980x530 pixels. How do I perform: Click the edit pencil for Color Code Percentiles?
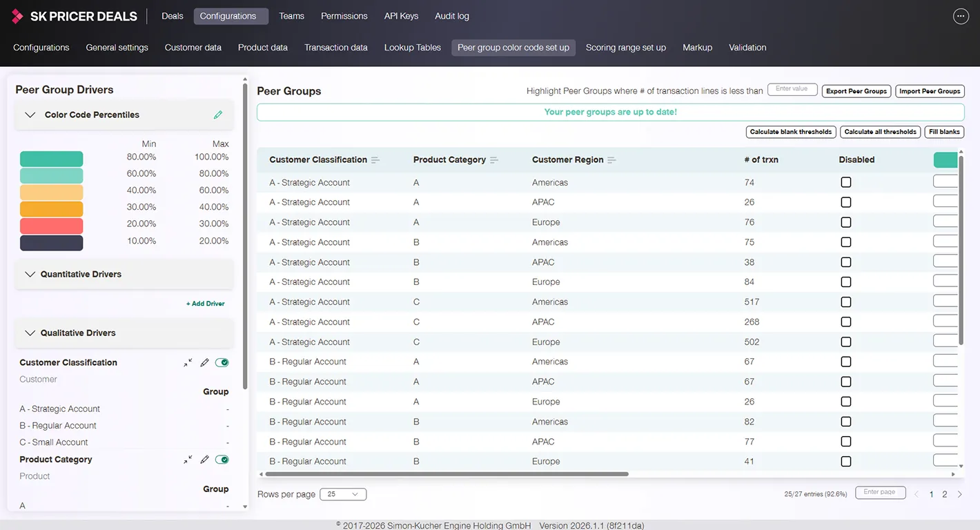point(218,115)
